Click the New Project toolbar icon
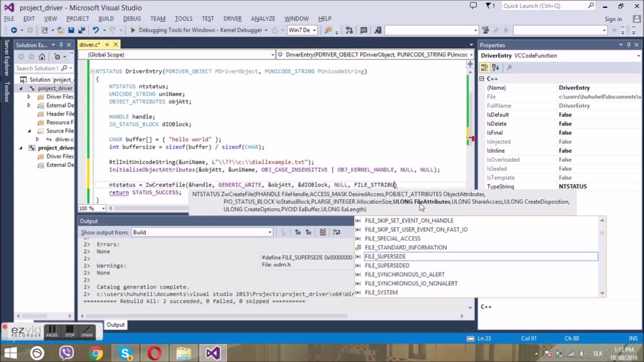The image size is (644, 362). [45, 30]
